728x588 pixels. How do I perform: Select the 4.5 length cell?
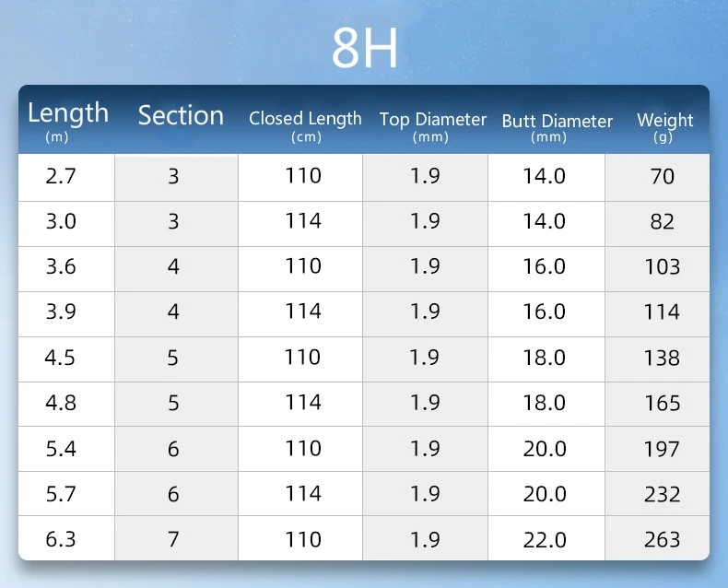click(x=61, y=358)
